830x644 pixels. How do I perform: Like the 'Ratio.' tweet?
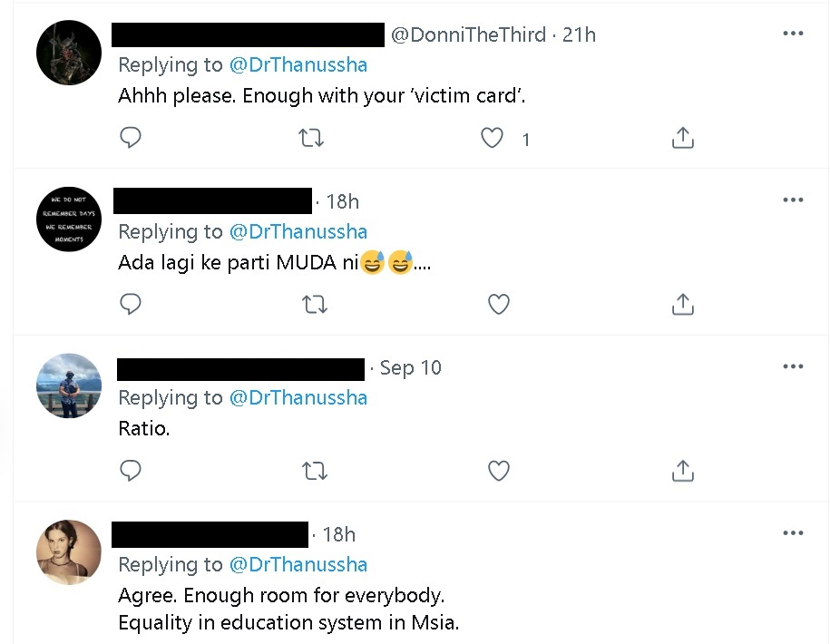498,470
